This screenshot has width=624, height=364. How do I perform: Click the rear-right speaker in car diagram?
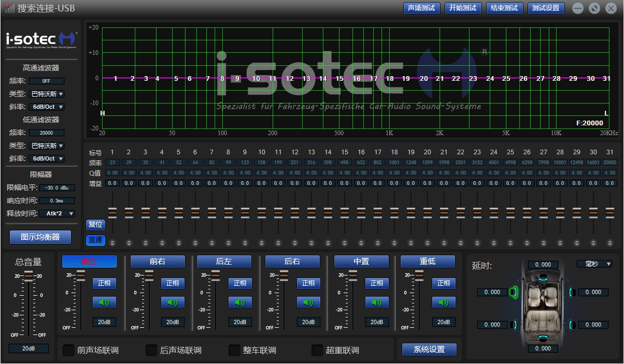573,325
